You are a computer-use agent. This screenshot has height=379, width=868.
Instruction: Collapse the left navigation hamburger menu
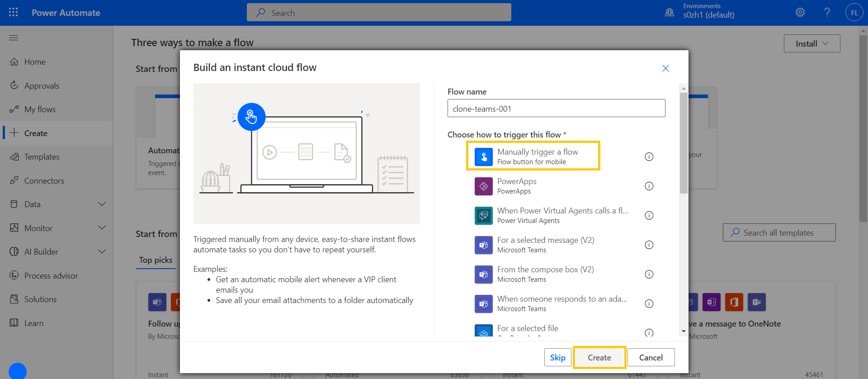point(14,38)
